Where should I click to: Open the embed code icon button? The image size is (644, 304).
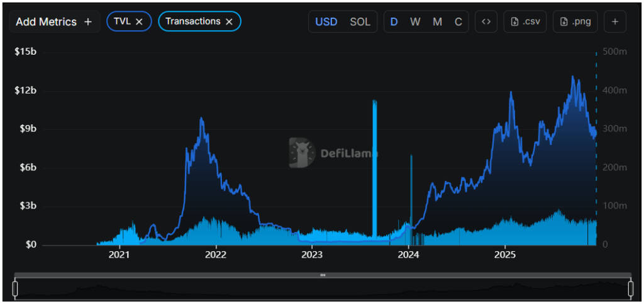click(486, 21)
